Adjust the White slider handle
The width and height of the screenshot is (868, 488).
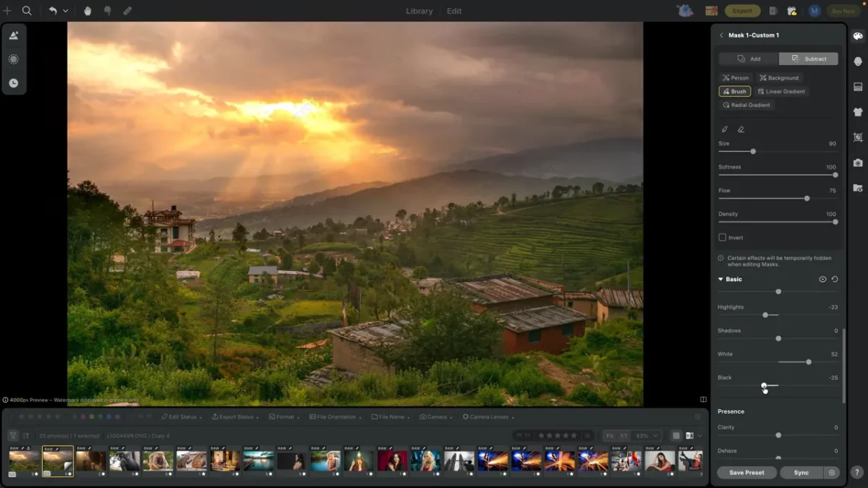pos(808,361)
